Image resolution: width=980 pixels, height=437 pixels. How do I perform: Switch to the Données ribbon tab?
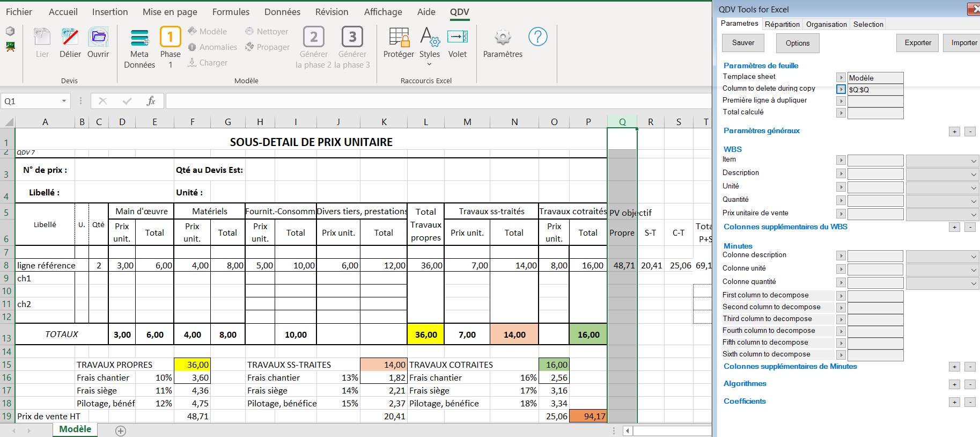click(x=282, y=12)
